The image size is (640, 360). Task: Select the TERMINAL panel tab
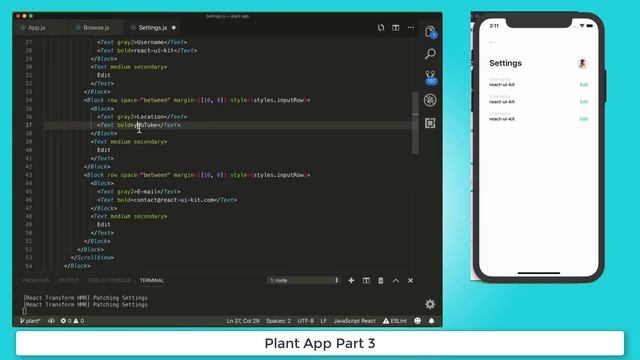[152, 280]
